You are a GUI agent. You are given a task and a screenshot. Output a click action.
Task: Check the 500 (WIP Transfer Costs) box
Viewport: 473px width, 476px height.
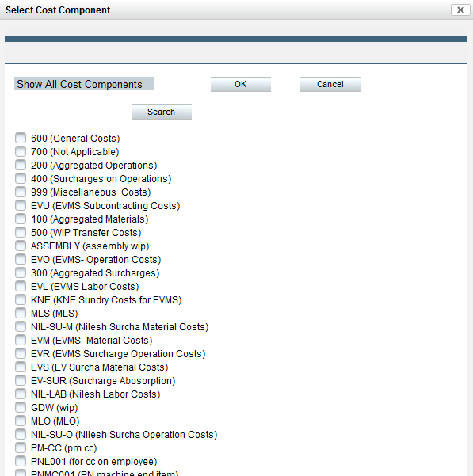(x=21, y=232)
